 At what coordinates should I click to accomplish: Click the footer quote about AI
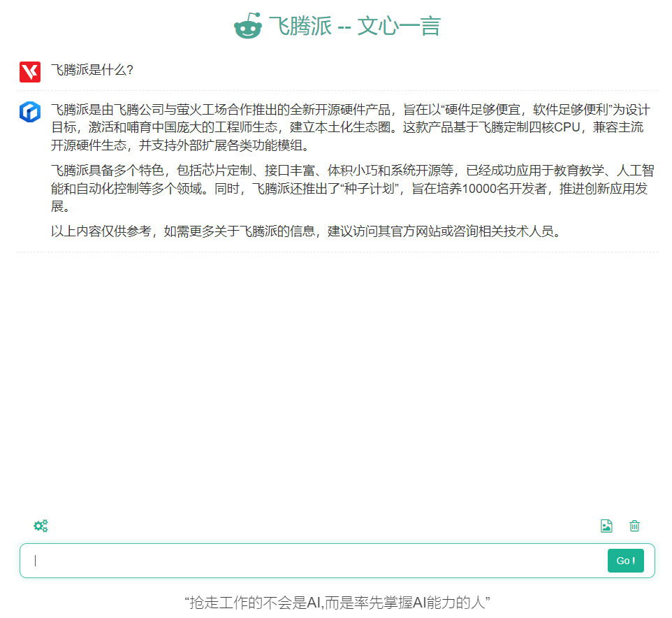click(x=337, y=602)
